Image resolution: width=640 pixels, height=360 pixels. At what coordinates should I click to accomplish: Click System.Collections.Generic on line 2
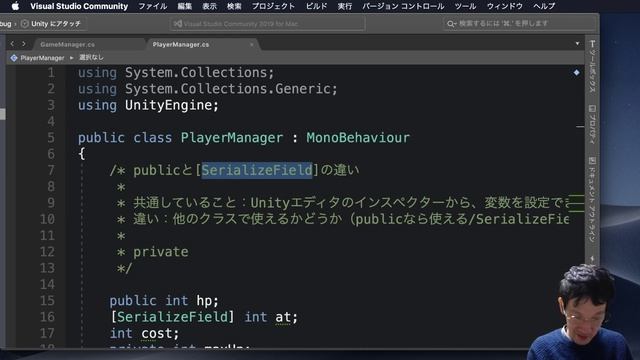(x=228, y=89)
